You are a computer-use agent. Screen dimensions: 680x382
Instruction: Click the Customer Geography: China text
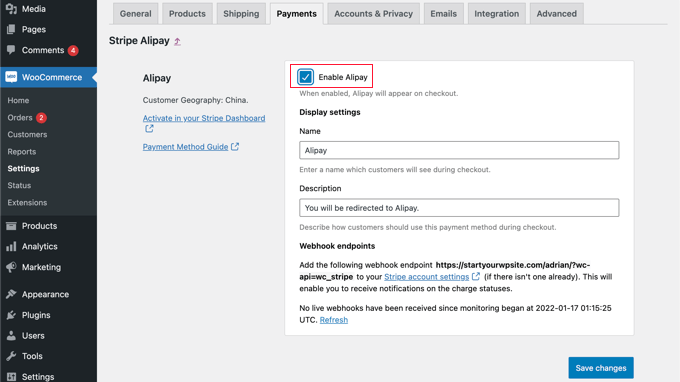(196, 100)
